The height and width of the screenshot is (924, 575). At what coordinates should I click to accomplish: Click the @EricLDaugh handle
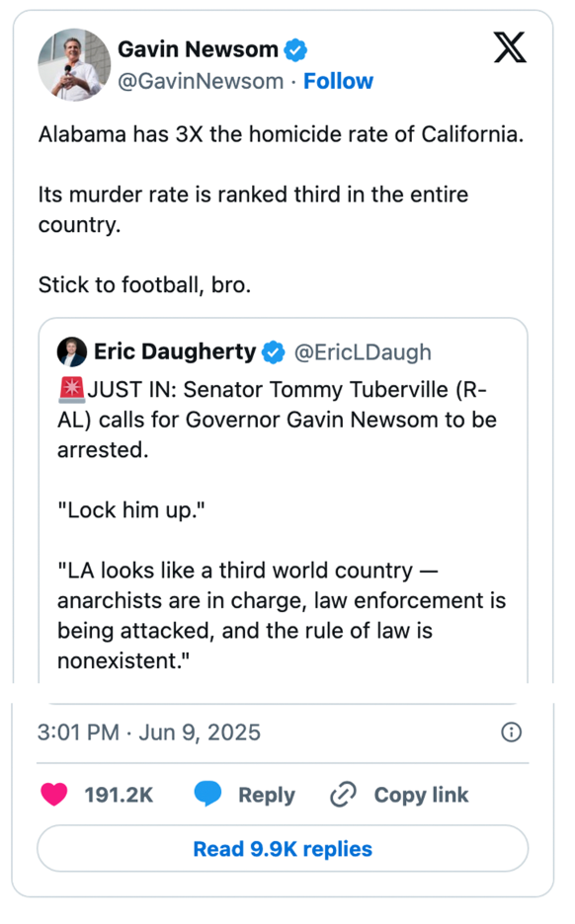click(364, 351)
